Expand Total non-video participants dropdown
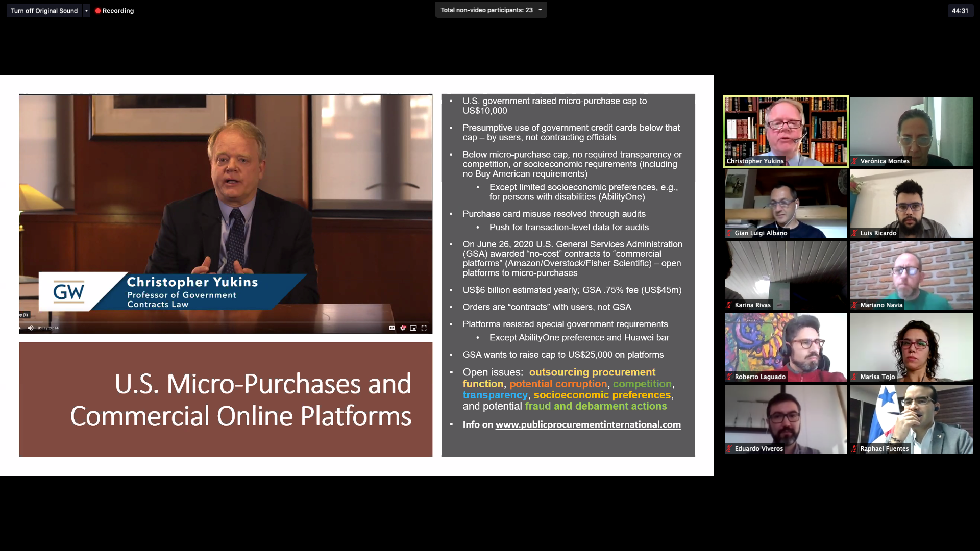980x551 pixels. pyautogui.click(x=540, y=10)
